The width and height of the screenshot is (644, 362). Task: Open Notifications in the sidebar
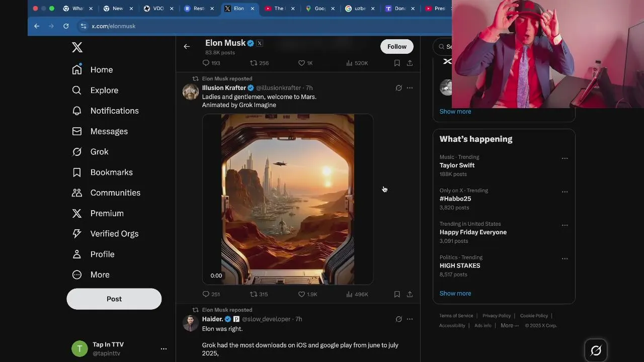[105, 111]
